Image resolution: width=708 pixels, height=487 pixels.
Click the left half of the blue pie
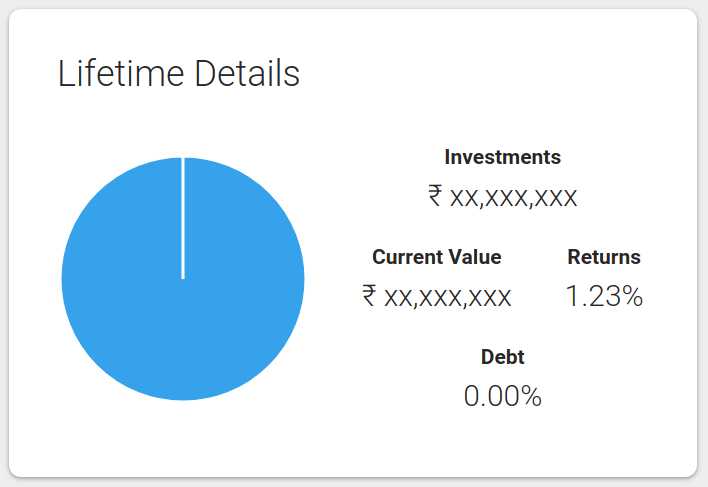(x=122, y=278)
